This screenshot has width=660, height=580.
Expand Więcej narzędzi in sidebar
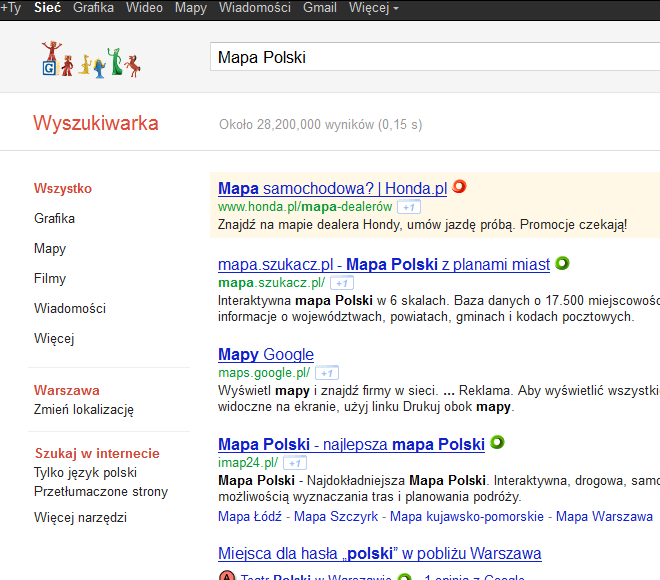[80, 518]
